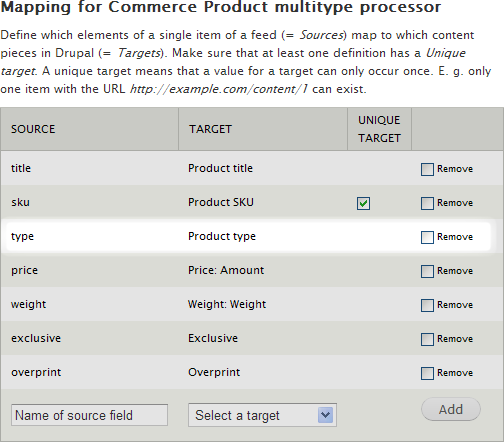
Task: Check Remove for the sku mapping
Action: click(427, 203)
